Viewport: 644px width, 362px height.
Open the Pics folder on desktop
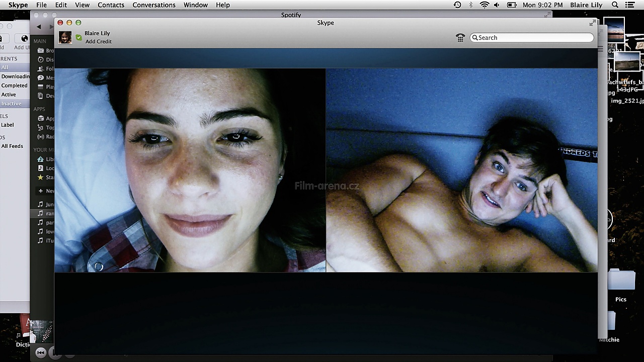pyautogui.click(x=620, y=284)
